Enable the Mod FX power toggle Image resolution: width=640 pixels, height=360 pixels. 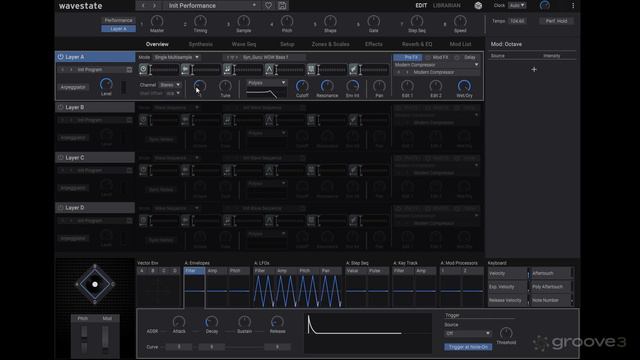[428, 58]
